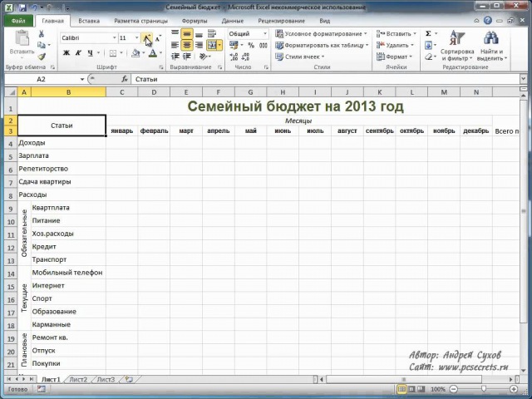Select the Format Painter brush icon
This screenshot has height=399, width=532.
coord(41,57)
